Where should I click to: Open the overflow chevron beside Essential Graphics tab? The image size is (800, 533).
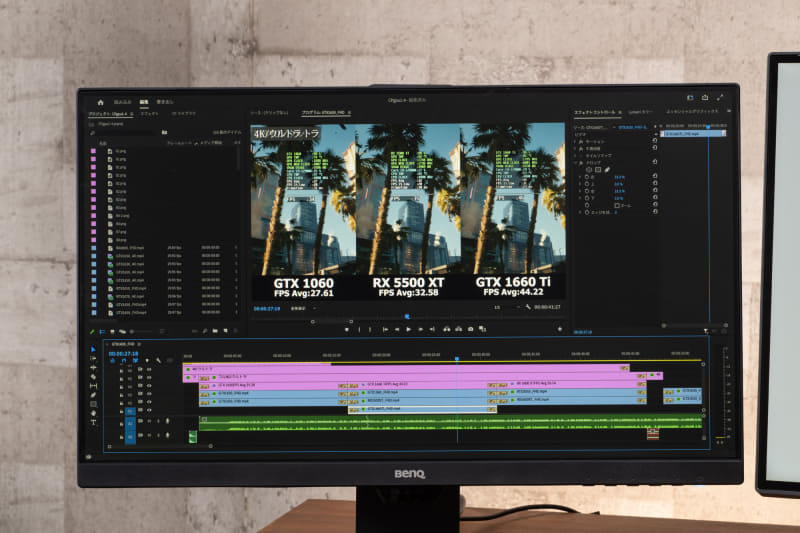coord(729,111)
